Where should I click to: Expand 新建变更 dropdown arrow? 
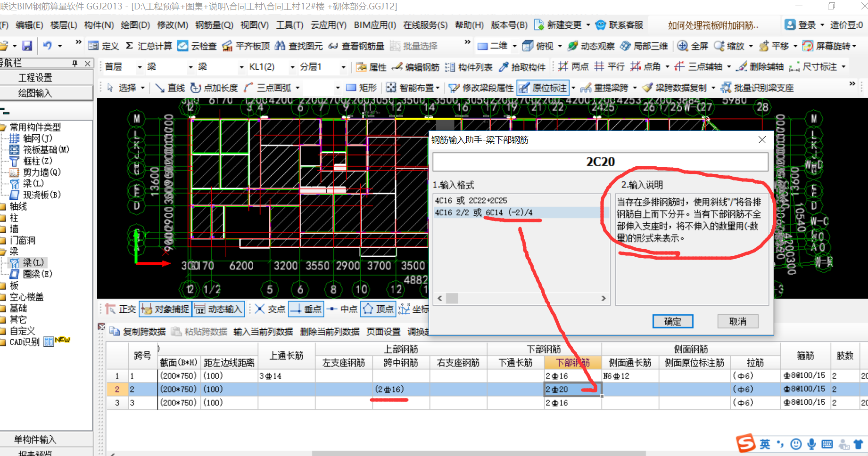click(588, 25)
